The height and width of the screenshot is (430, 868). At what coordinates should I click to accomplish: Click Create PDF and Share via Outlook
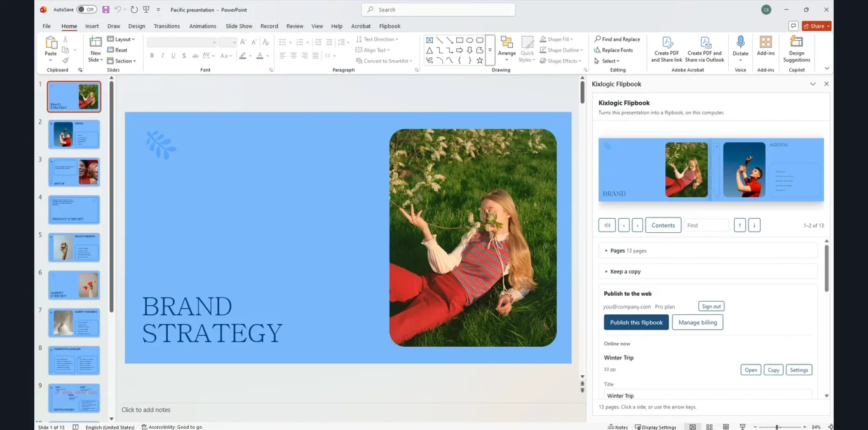705,49
